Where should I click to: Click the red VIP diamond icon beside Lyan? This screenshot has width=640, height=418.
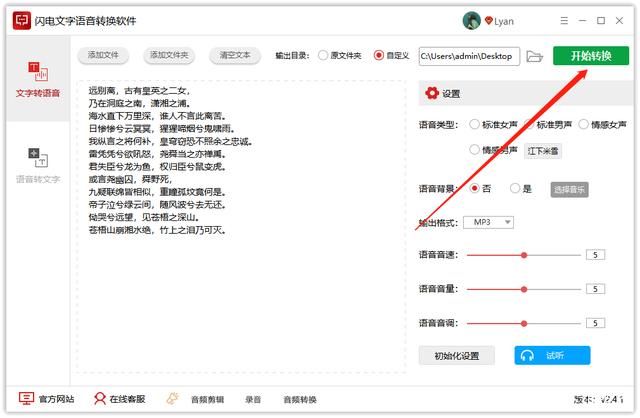(489, 20)
